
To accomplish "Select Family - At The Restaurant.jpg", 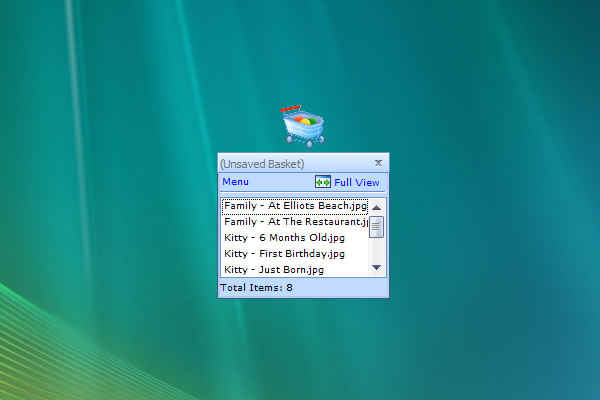I will [295, 222].
